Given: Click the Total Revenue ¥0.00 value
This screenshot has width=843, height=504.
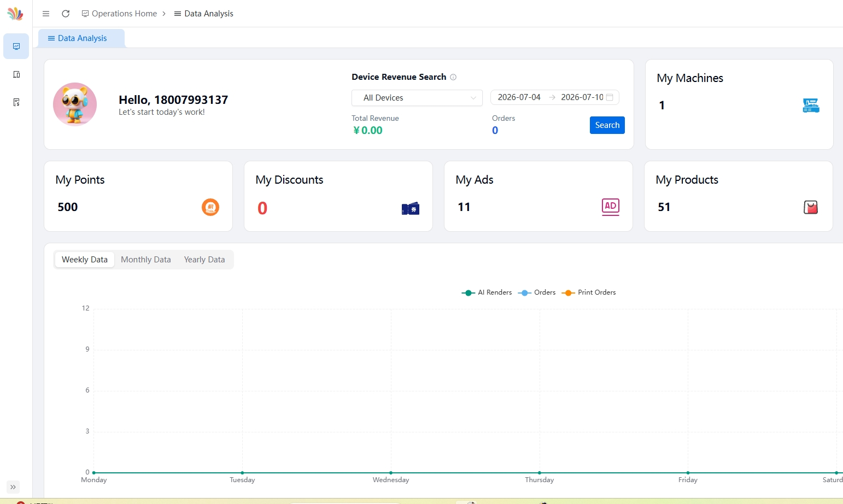Looking at the screenshot, I should (368, 131).
